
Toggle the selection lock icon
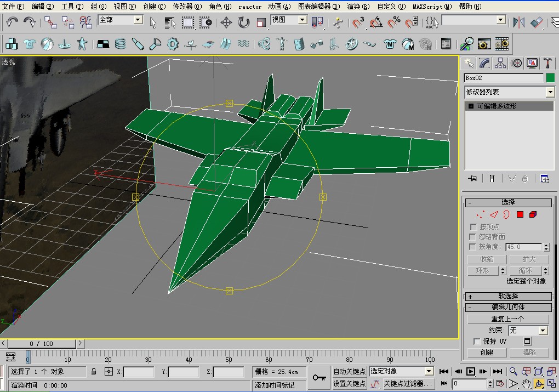[94, 371]
